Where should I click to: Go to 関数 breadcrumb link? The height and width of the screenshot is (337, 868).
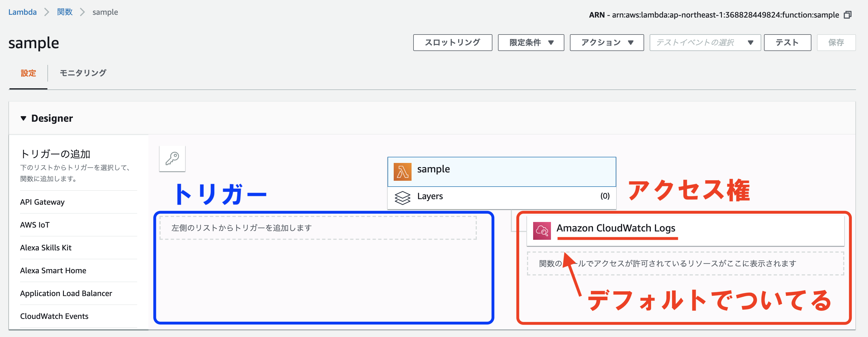tap(65, 12)
